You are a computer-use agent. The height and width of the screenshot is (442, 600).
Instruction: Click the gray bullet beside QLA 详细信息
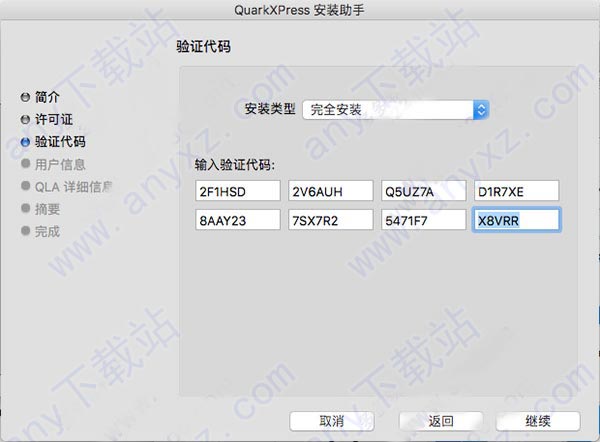(x=25, y=186)
